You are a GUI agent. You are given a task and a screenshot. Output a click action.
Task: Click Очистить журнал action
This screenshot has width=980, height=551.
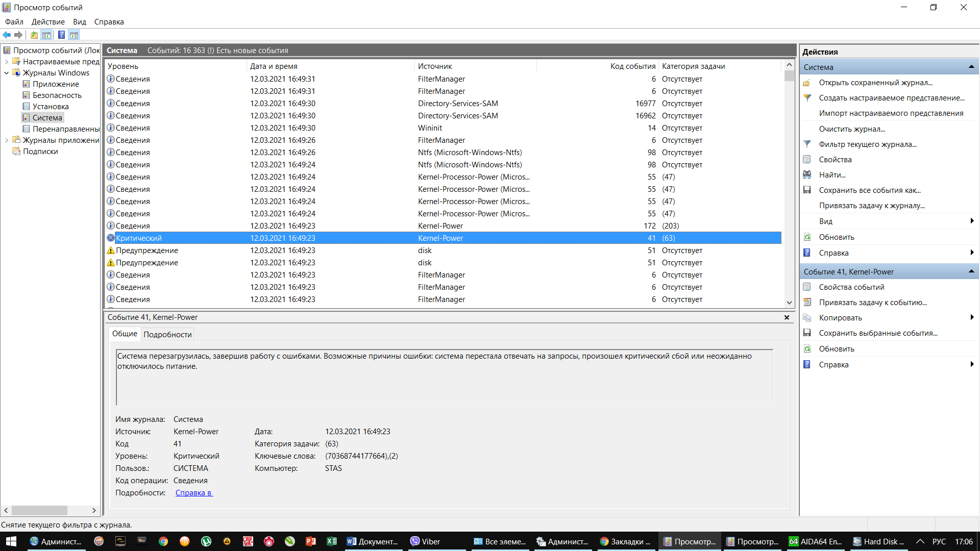click(x=852, y=129)
